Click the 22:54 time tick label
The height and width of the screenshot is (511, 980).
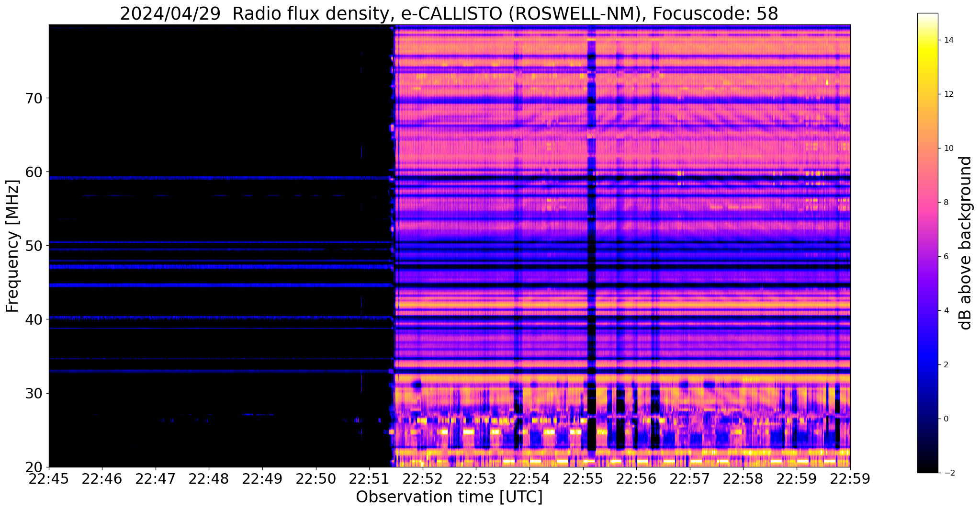(529, 478)
